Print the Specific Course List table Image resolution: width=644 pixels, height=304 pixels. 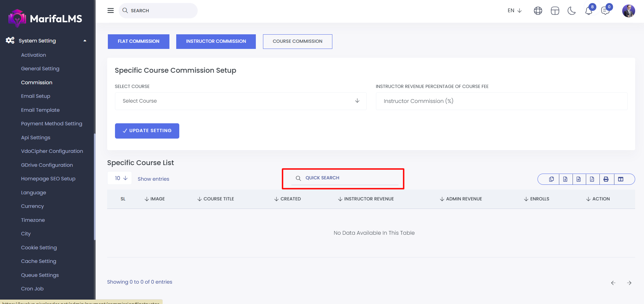point(606,179)
